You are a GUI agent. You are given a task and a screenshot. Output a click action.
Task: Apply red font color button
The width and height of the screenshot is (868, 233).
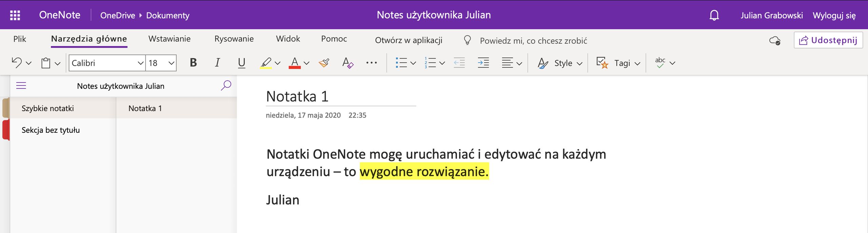(x=295, y=63)
